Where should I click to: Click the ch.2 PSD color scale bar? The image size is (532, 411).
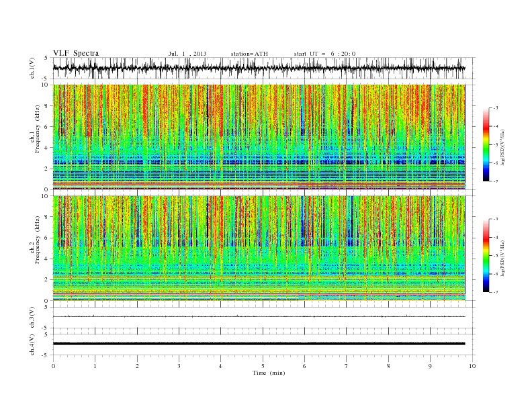(x=486, y=255)
